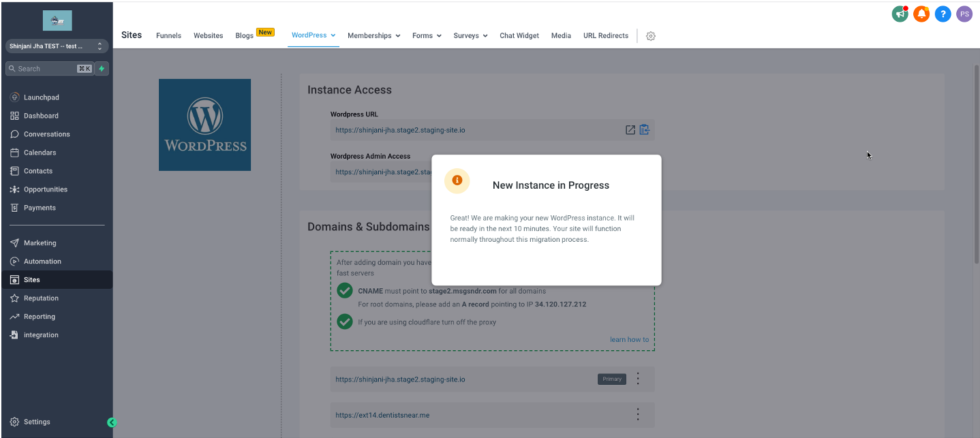Open Settings in the sidebar
The height and width of the screenshot is (438, 980).
tap(37, 422)
